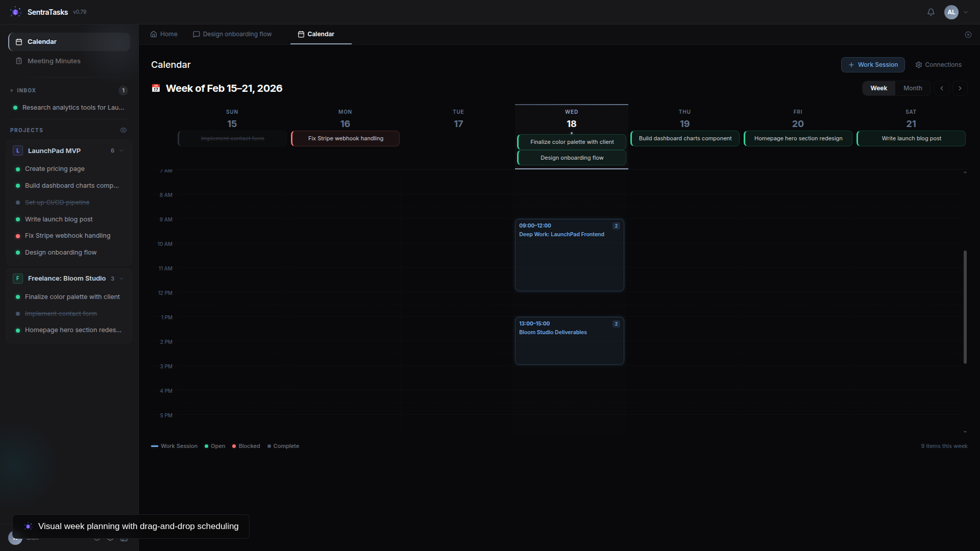
Task: Open Meeting Minutes via the clipboard icon
Action: 19,61
